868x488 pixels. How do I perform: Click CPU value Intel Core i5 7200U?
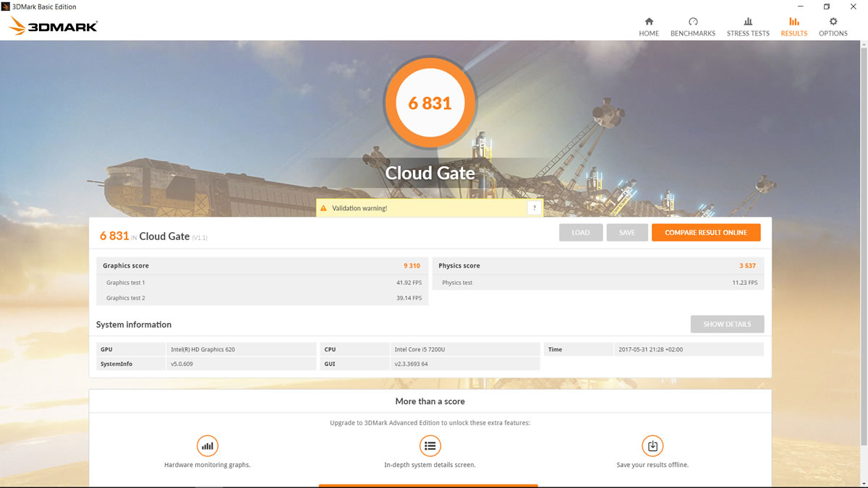420,349
